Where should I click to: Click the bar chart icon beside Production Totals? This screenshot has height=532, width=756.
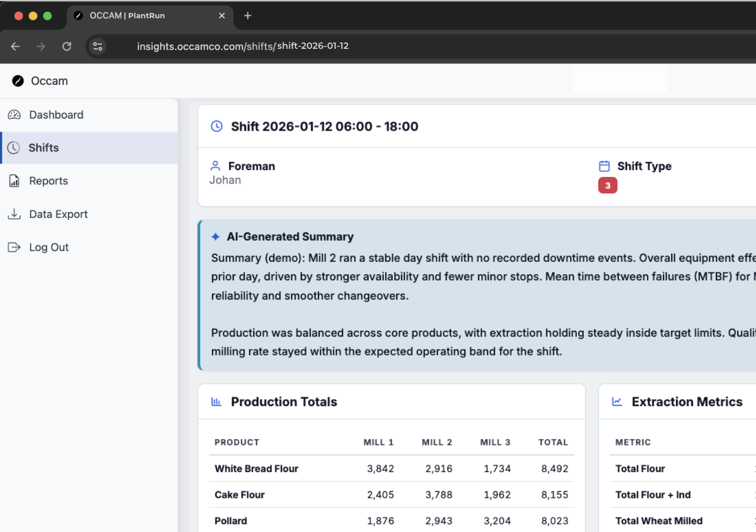tap(216, 401)
